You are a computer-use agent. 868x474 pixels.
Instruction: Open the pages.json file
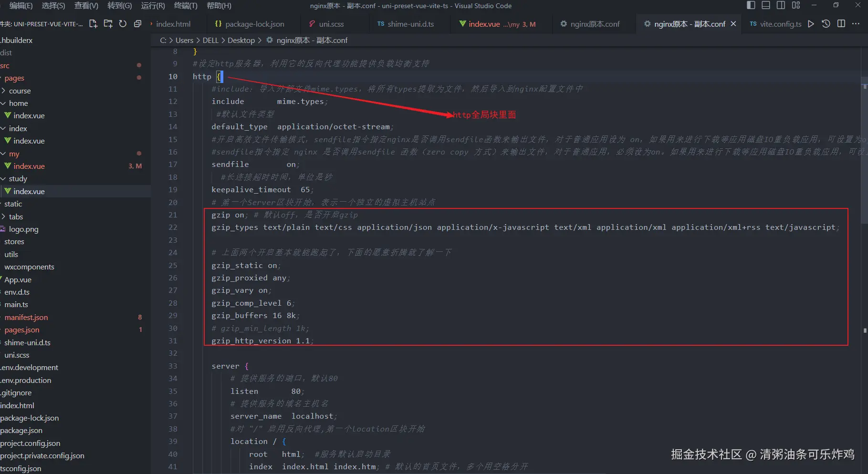22,330
